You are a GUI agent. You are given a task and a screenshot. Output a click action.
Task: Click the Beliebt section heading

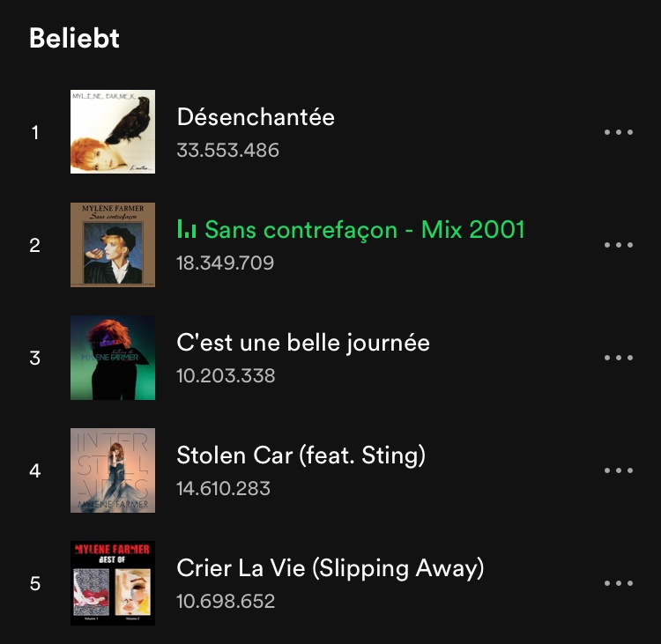(x=74, y=39)
